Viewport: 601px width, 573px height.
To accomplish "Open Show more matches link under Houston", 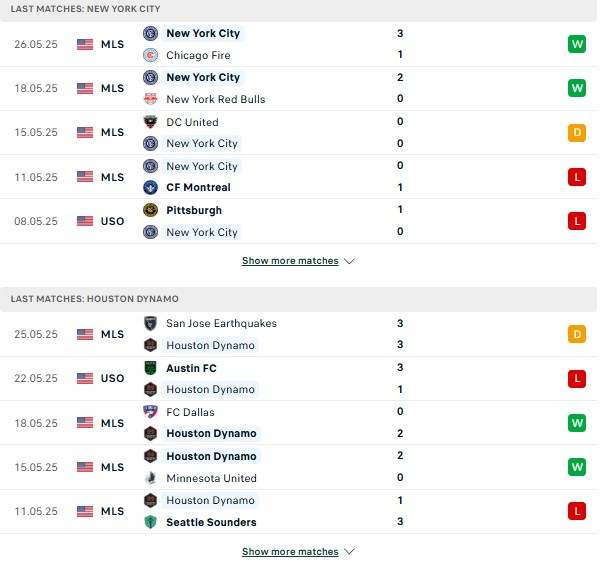I will click(x=290, y=552).
